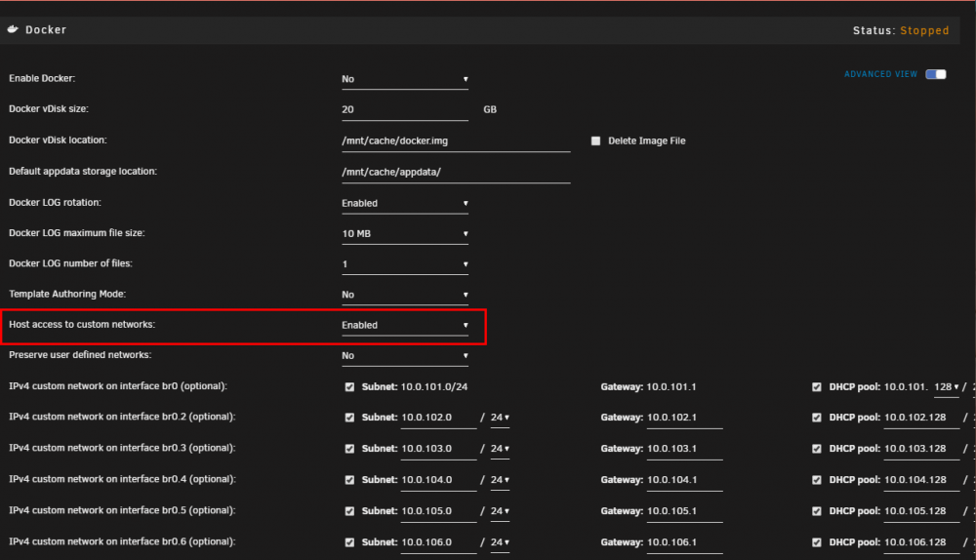This screenshot has width=976, height=560.
Task: Open DHCP pool 128 dropdown for br0
Action: [946, 387]
